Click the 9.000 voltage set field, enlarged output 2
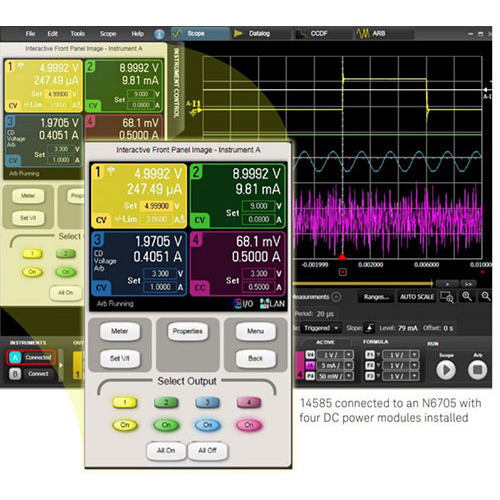 point(259,206)
